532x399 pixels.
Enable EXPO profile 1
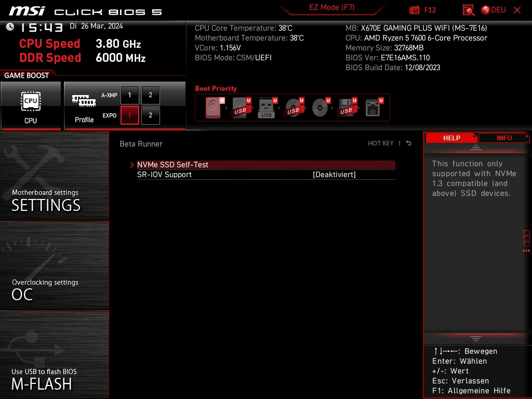pos(129,115)
